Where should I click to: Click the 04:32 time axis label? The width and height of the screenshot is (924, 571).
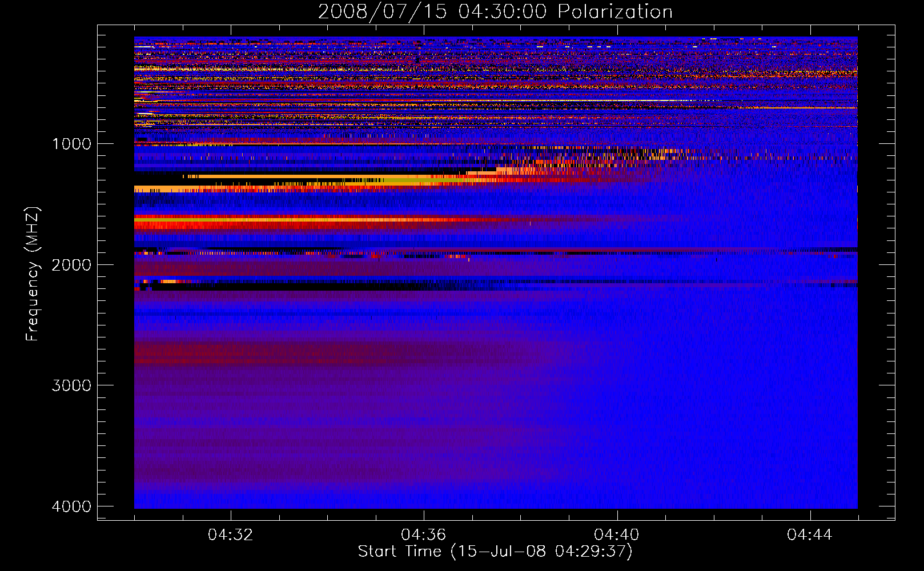231,535
